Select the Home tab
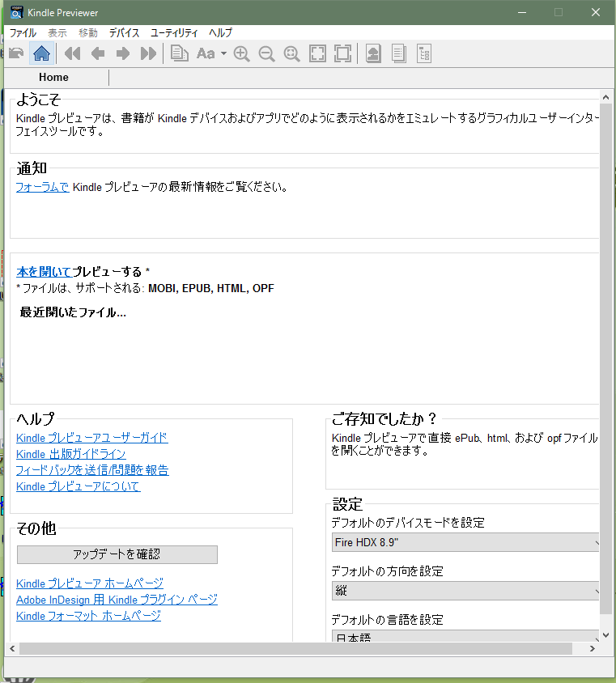 (54, 78)
